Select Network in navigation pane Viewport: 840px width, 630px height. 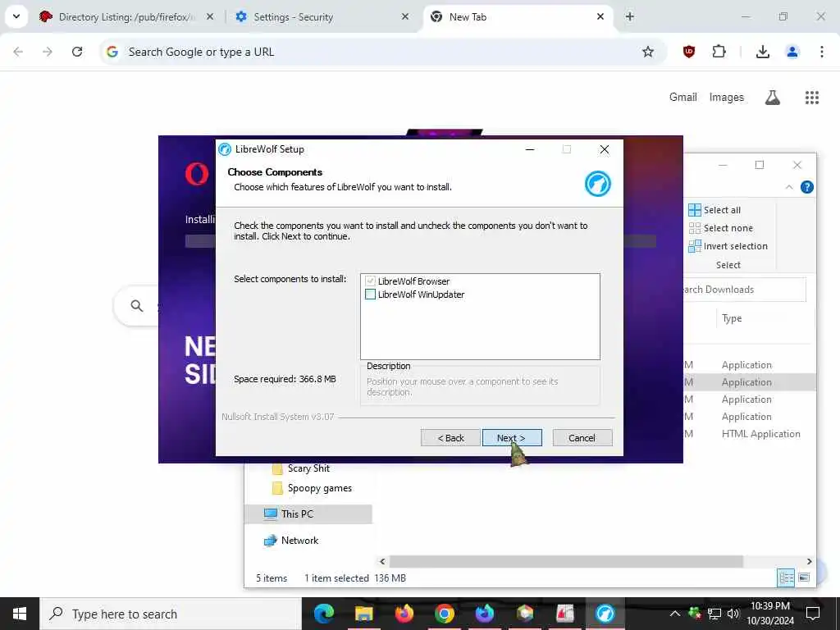tap(291, 540)
